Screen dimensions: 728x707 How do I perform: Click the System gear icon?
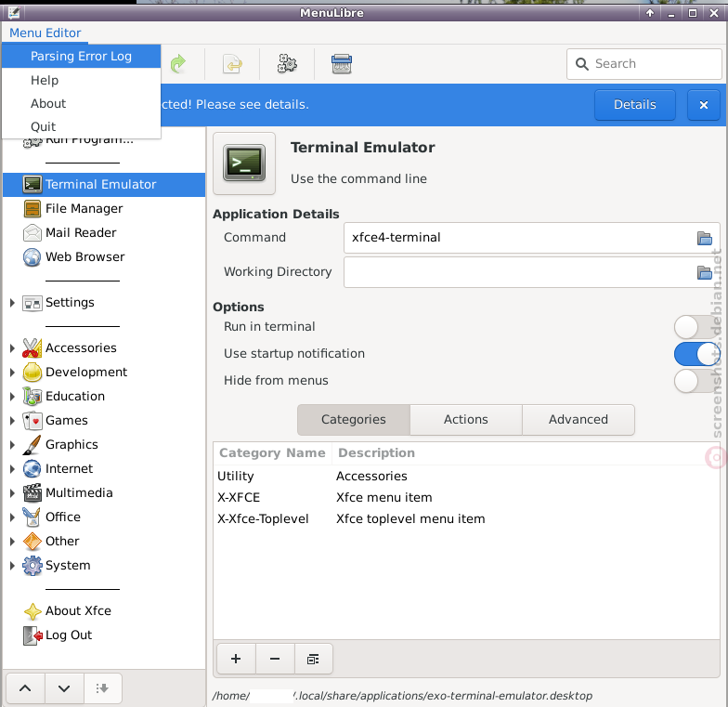click(32, 565)
